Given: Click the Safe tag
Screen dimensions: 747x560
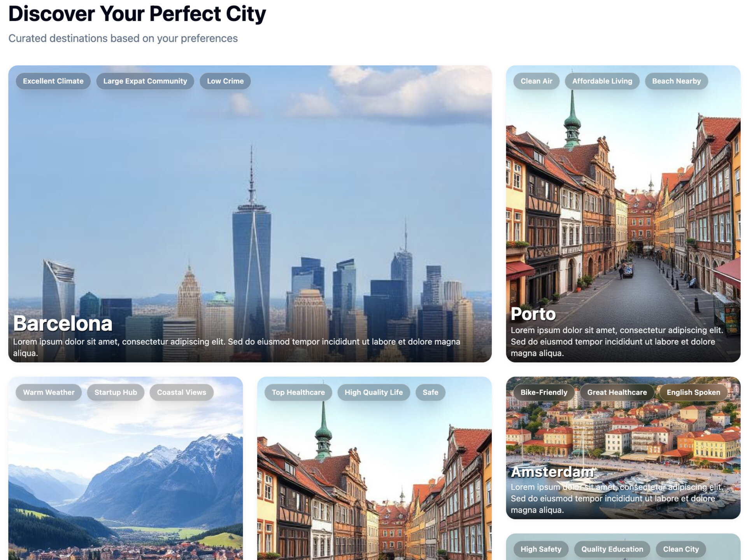Looking at the screenshot, I should pos(430,392).
